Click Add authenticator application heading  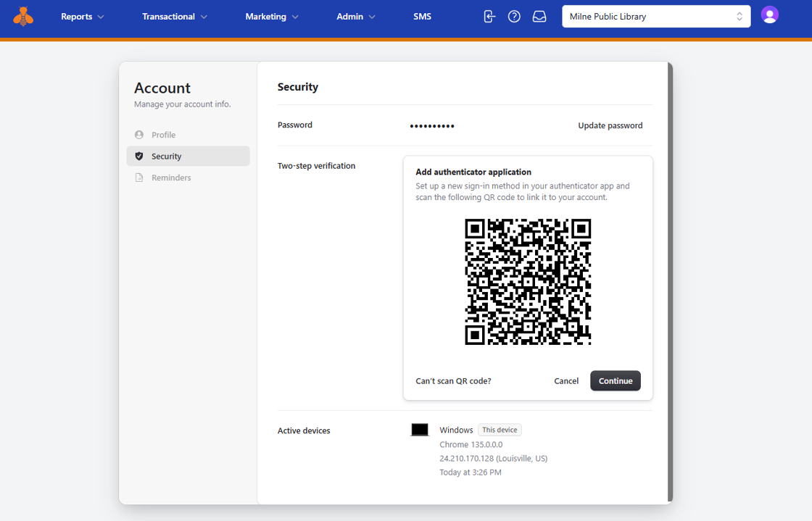[x=473, y=172]
